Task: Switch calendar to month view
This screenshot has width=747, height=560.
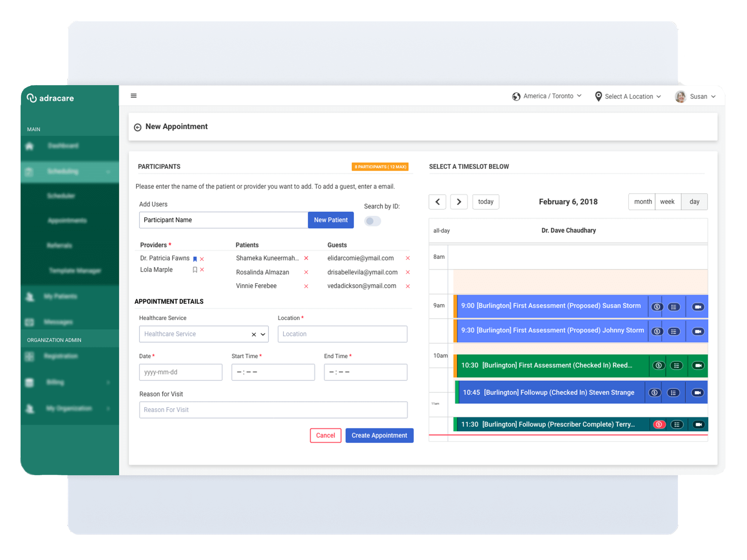Action: tap(642, 202)
